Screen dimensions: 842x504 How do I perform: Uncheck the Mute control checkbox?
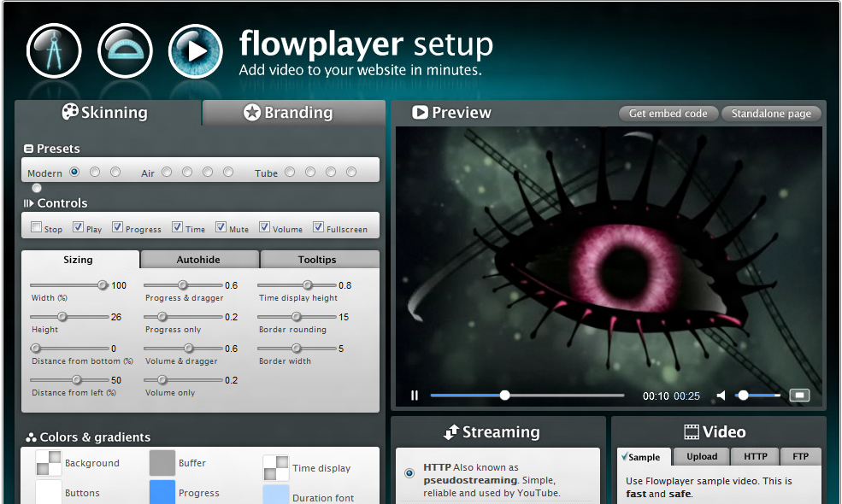click(221, 227)
